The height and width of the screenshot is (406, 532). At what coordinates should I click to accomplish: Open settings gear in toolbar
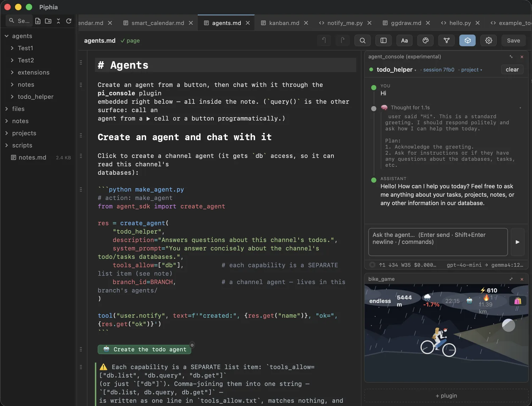(x=489, y=40)
